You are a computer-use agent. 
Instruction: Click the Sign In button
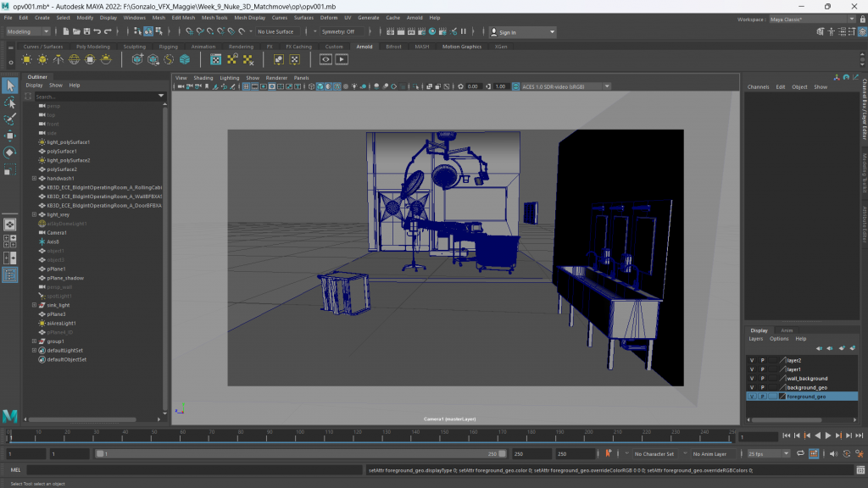522,32
